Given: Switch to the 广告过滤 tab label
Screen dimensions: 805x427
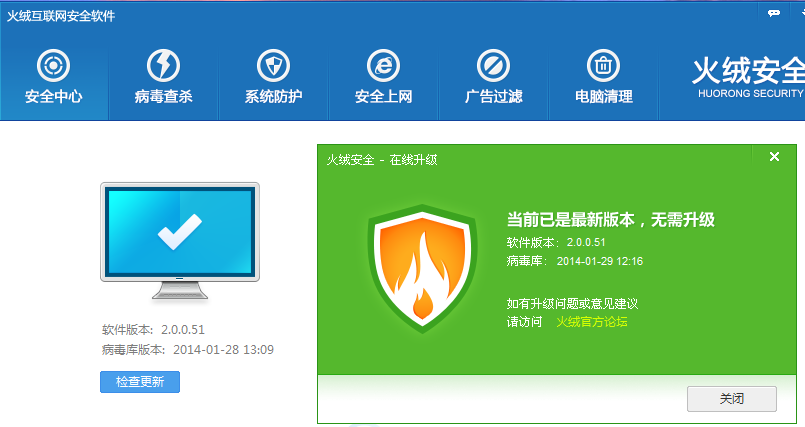Looking at the screenshot, I should point(493,97).
